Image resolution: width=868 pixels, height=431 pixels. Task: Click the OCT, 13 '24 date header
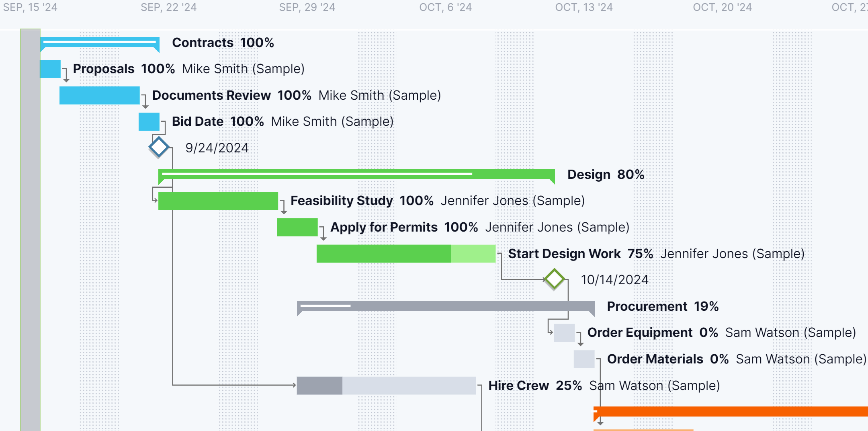tap(583, 7)
